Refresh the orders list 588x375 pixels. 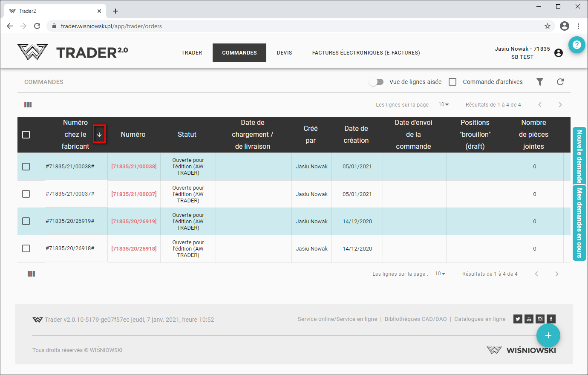point(560,82)
